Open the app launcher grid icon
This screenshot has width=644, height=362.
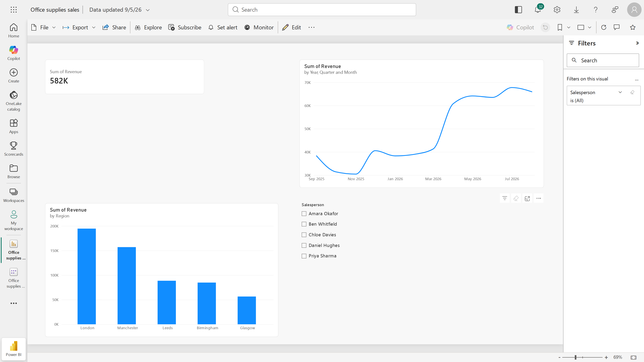point(14,10)
